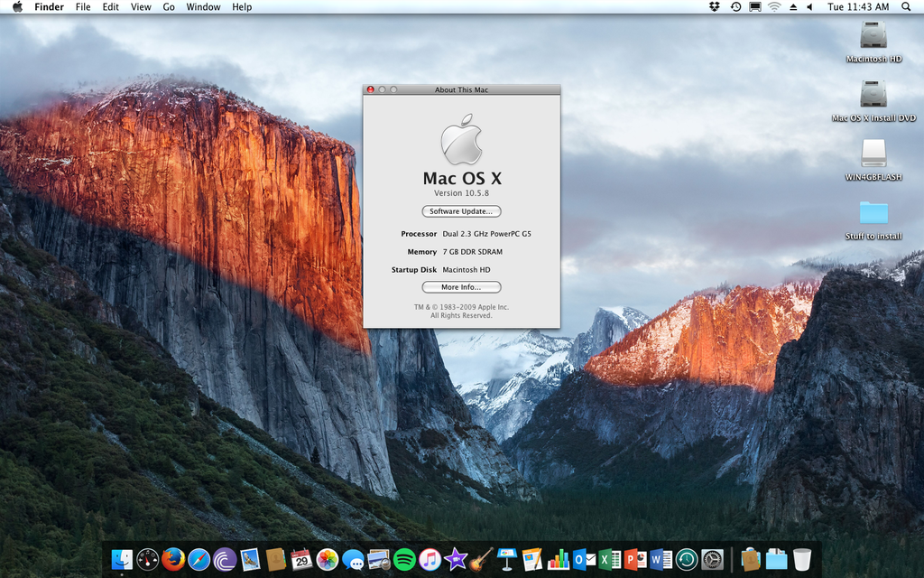The image size is (924, 578).
Task: Launch Excel from the Dock
Action: 609,558
